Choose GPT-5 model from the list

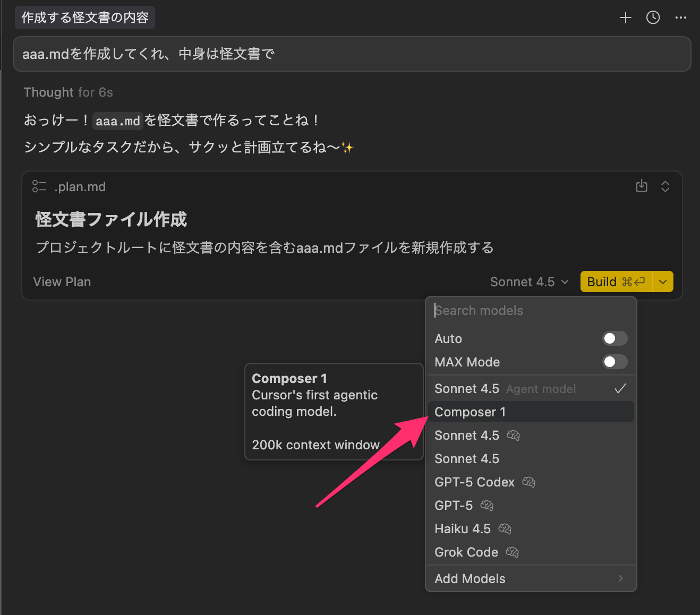click(454, 506)
